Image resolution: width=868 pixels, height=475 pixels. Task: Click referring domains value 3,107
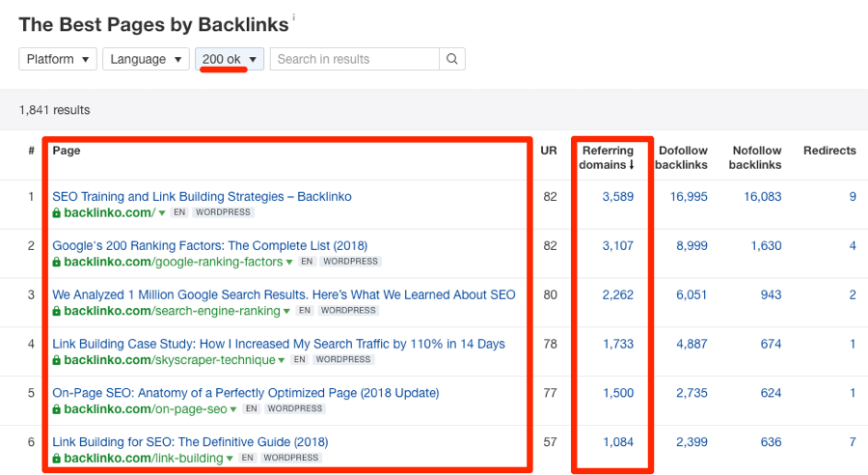(x=618, y=245)
